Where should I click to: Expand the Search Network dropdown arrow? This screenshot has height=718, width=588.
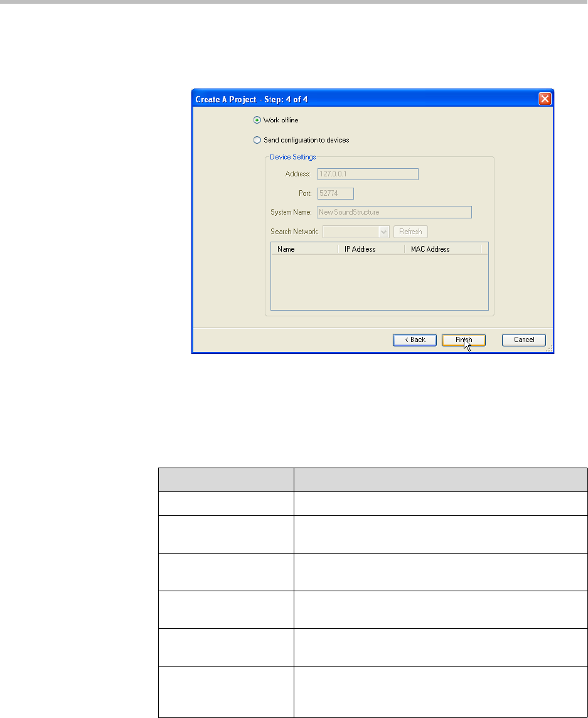[x=384, y=232]
